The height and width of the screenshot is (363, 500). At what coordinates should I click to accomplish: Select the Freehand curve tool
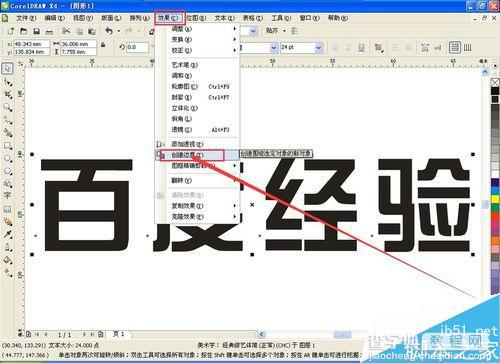[x=7, y=120]
